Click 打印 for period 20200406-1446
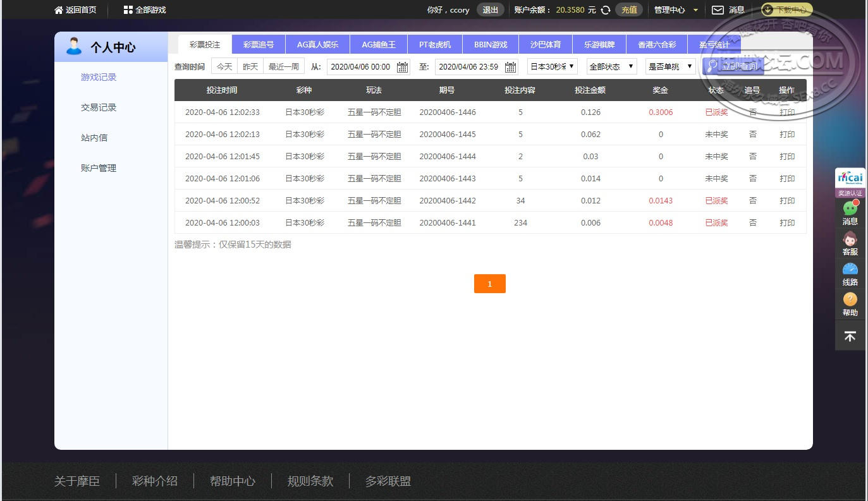Image resolution: width=868 pixels, height=501 pixels. coord(786,112)
